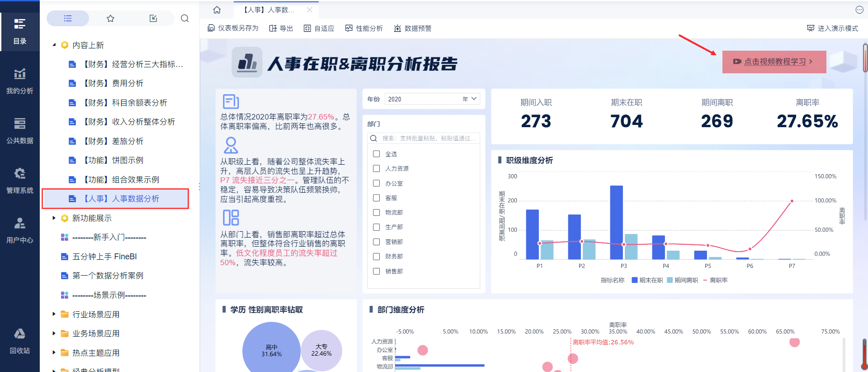This screenshot has height=372, width=868.
Task: Check the 财务部 department checkbox
Action: point(376,257)
